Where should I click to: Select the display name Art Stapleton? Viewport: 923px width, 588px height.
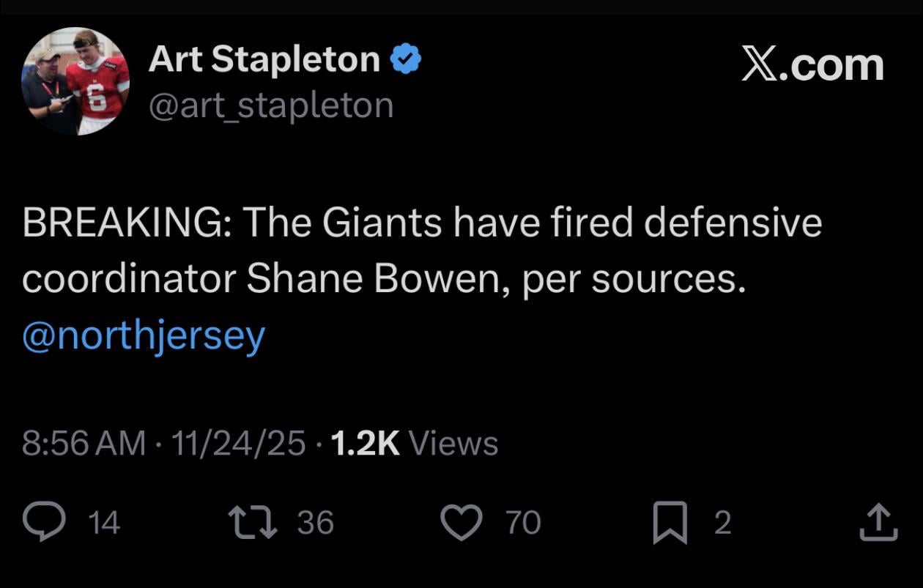(264, 60)
